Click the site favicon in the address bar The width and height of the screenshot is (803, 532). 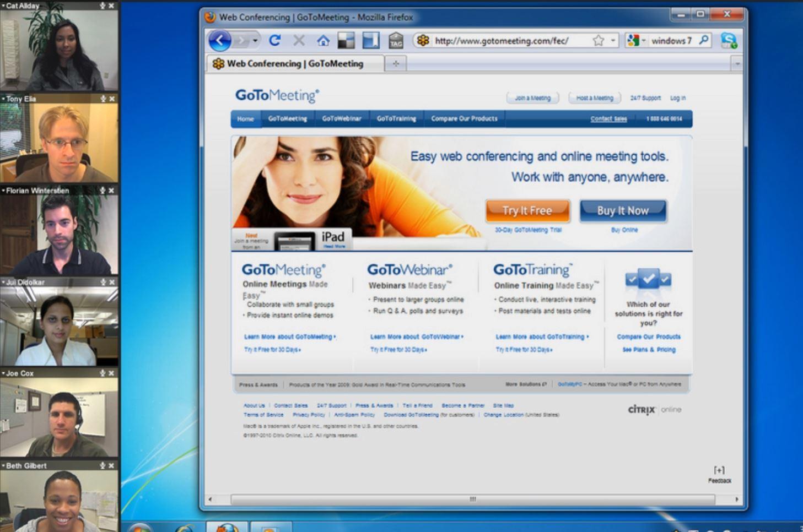(423, 40)
